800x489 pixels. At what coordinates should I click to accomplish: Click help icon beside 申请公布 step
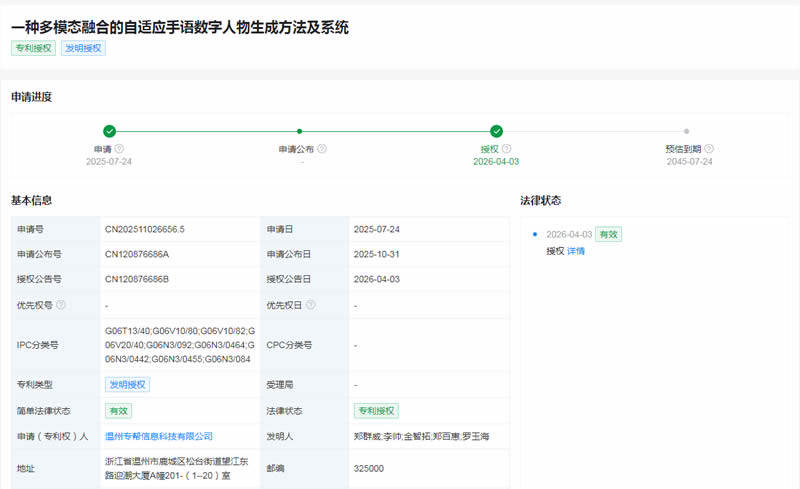coord(322,149)
